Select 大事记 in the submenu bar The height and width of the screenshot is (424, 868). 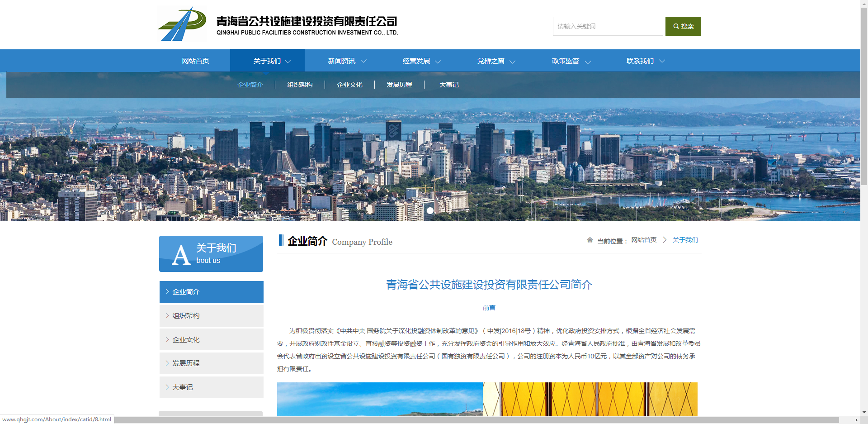click(449, 85)
